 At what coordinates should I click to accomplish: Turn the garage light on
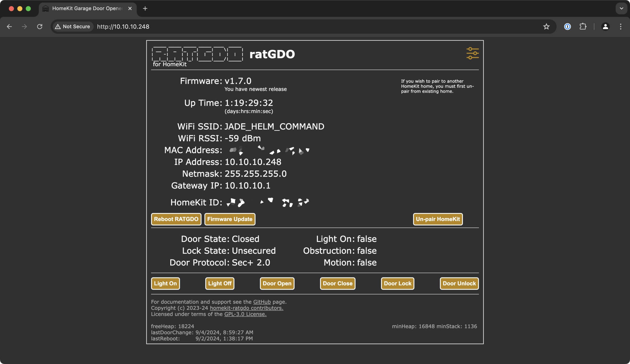tap(165, 283)
